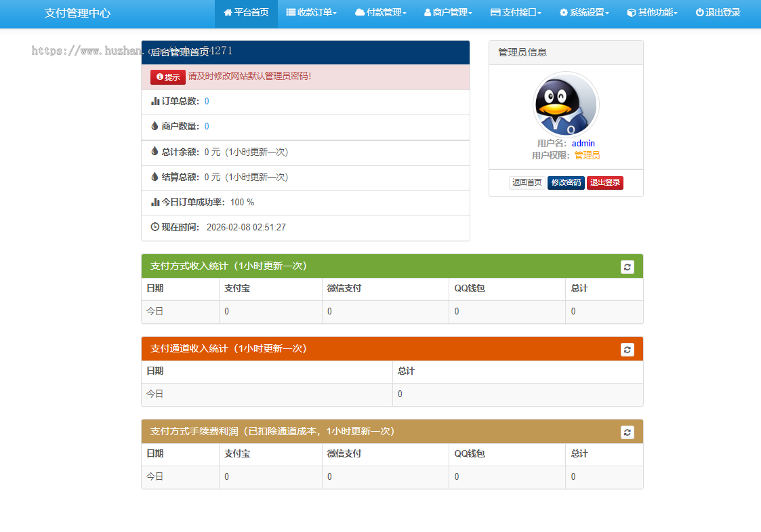The width and height of the screenshot is (761, 532).
Task: Click the 管理员信息 panel heading
Action: coord(566,52)
